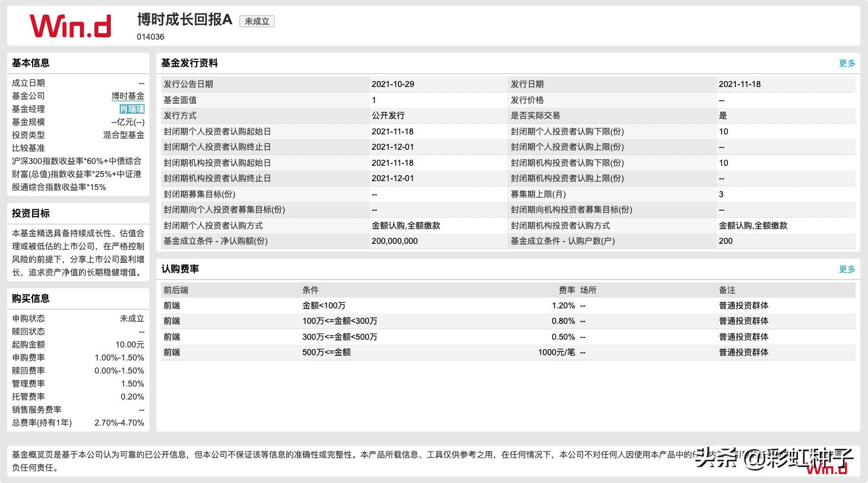
Task: Click the fund name 博时成长回报A
Action: coord(184,21)
